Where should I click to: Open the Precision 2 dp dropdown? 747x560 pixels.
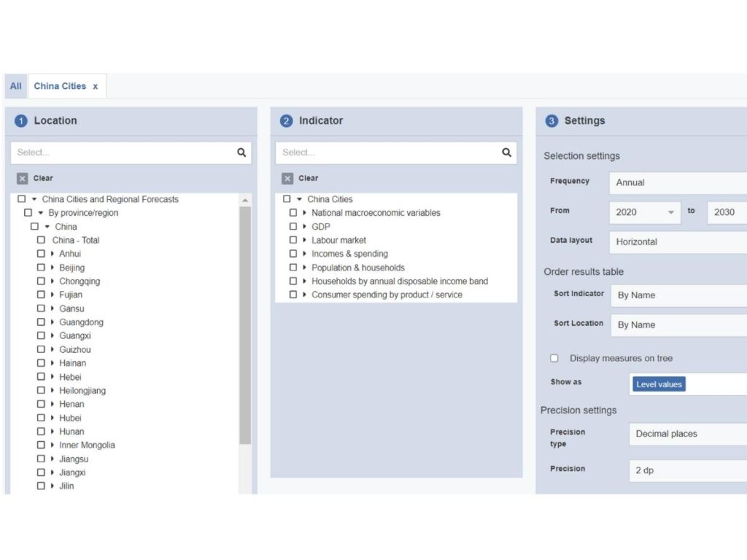(x=686, y=471)
